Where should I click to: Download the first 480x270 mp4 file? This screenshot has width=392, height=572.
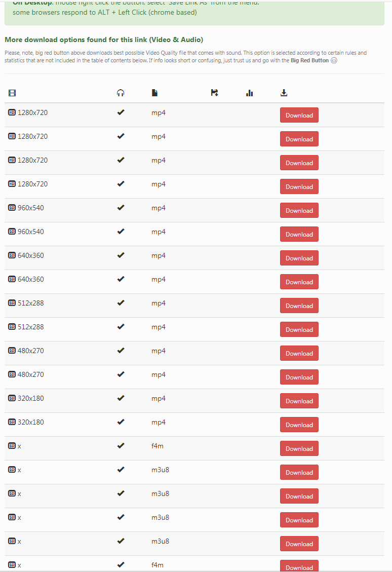pyautogui.click(x=299, y=354)
